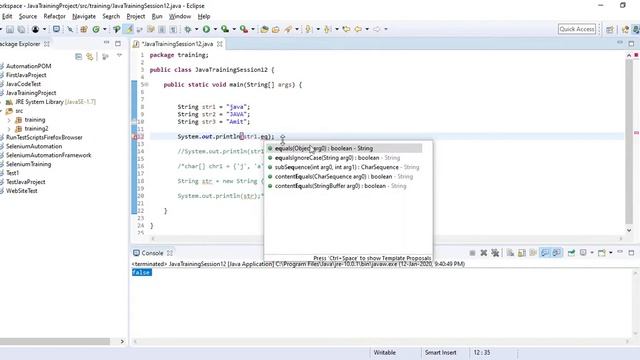Screen dimensions: 640x360
Task: Click the Link with Editor icon in Package Explorer
Action: 90,57
